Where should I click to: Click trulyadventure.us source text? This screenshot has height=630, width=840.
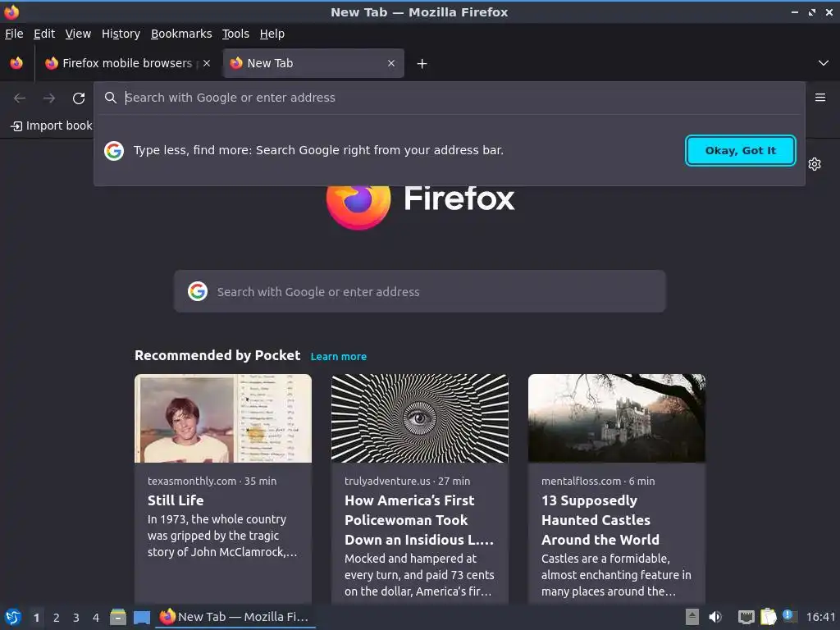pyautogui.click(x=387, y=481)
